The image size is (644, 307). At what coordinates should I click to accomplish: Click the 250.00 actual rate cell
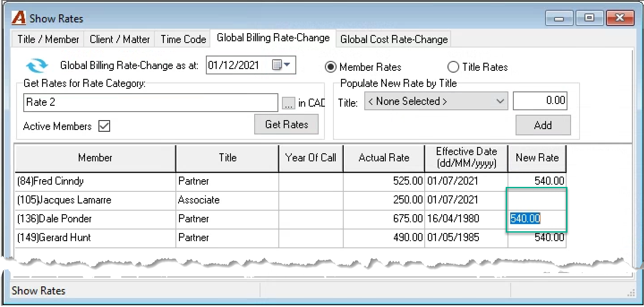pyautogui.click(x=384, y=200)
